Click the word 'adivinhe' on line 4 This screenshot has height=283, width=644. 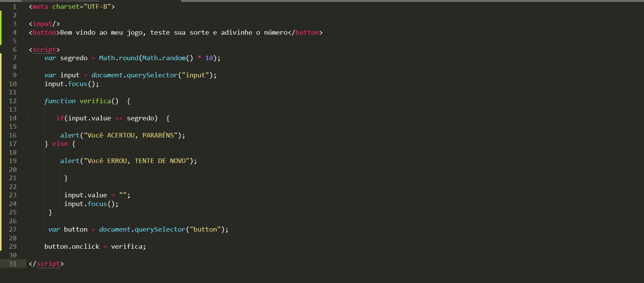[x=236, y=32]
